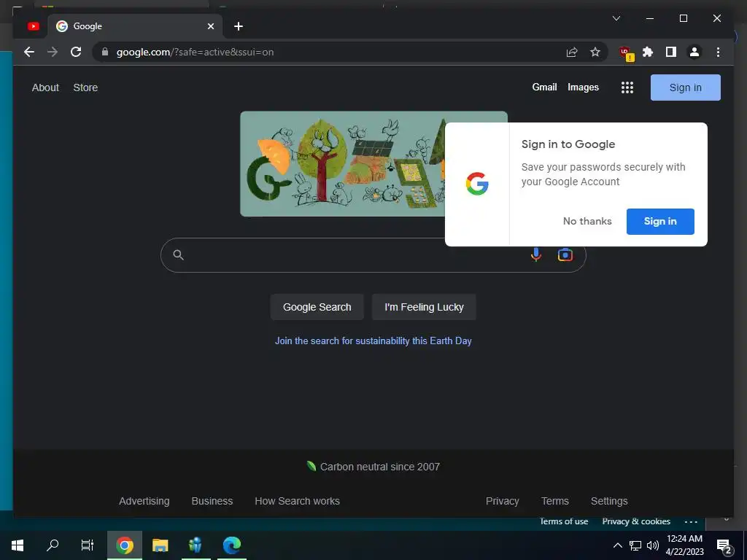Focus the Google search box

click(x=373, y=255)
